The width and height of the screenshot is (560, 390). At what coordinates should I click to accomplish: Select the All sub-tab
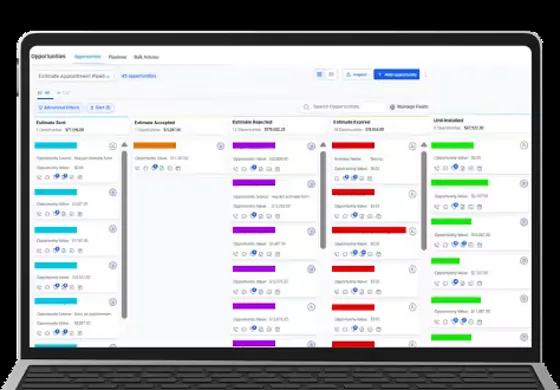point(45,93)
